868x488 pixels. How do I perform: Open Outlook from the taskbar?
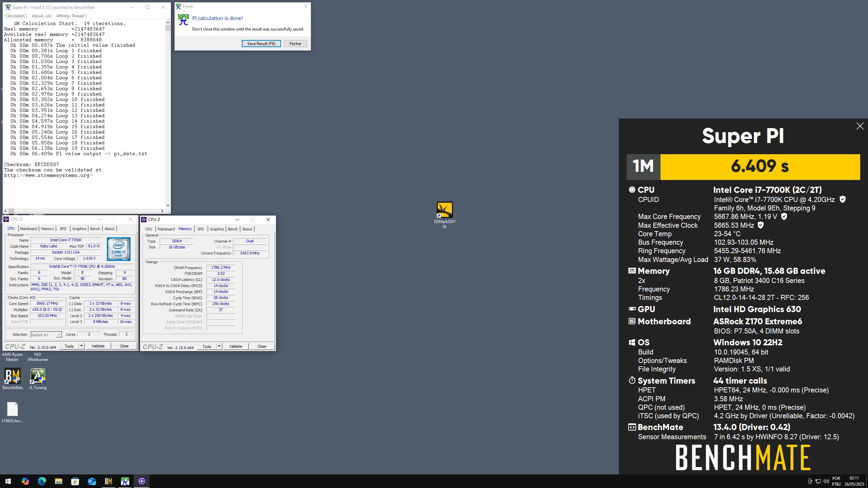coord(92,481)
